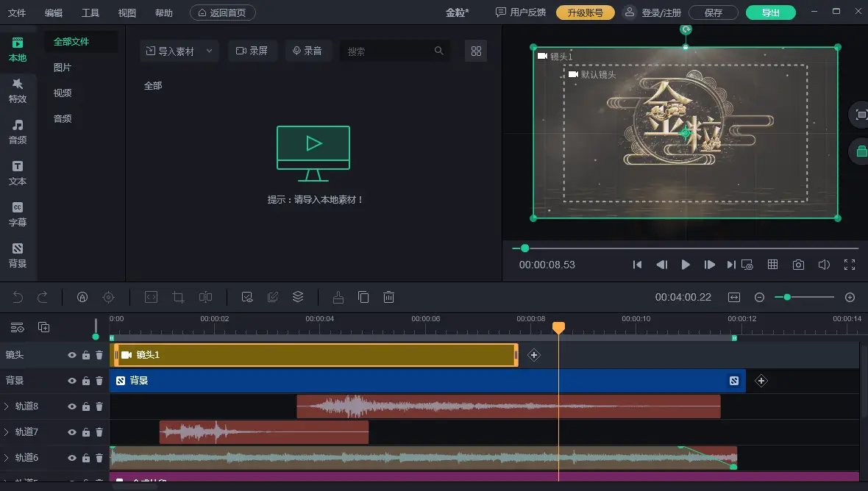Lock the 镜头 track
Screen dimensions: 868x491
86,355
